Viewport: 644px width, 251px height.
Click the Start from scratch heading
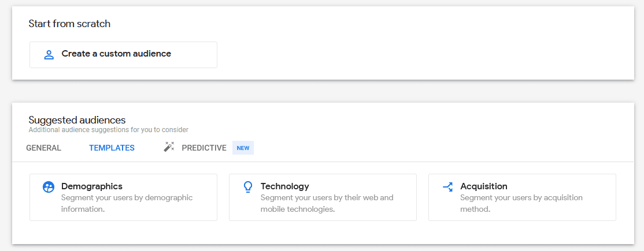(69, 24)
